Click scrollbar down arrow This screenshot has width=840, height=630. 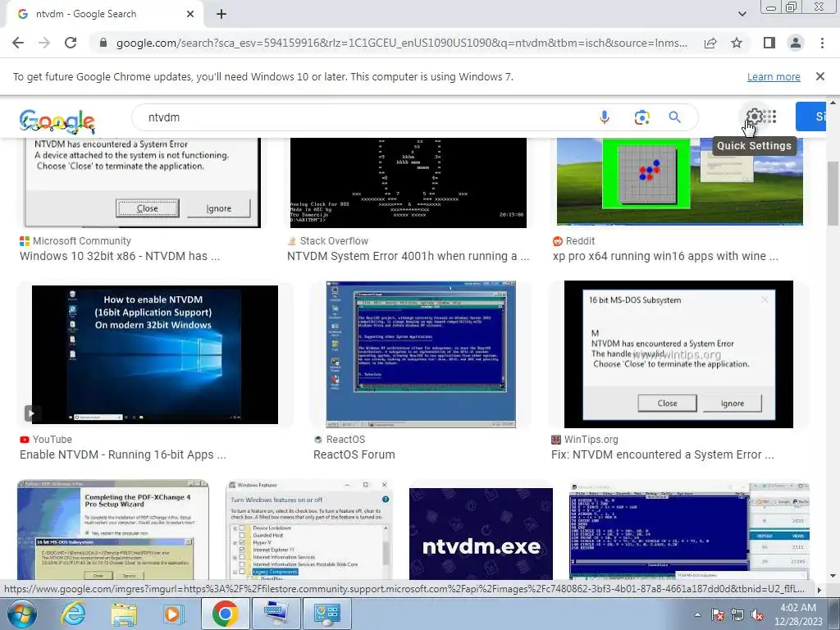point(833,576)
